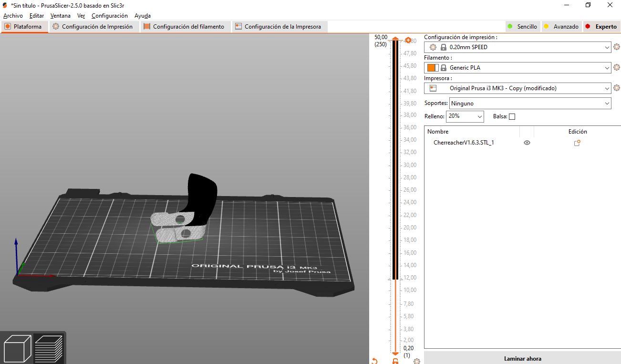Open the print configuration preset dropdown
621x364 pixels.
[x=517, y=47]
